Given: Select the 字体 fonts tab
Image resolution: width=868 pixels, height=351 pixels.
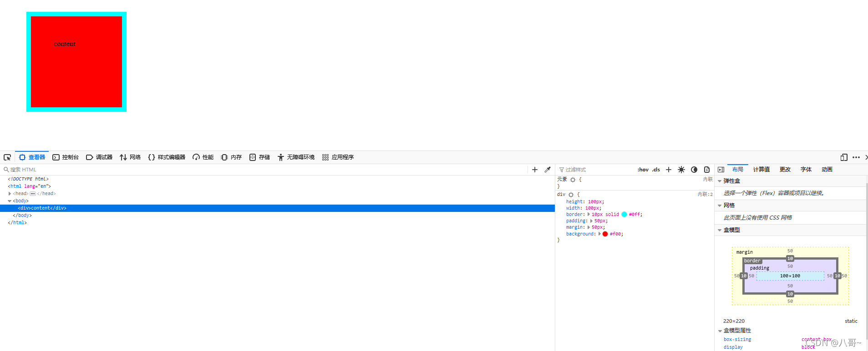Looking at the screenshot, I should 806,170.
